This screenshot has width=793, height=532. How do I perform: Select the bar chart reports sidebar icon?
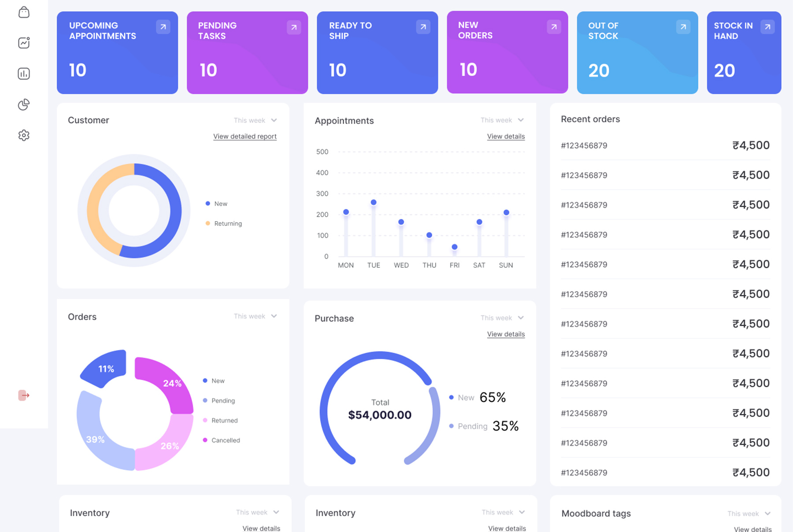point(24,74)
